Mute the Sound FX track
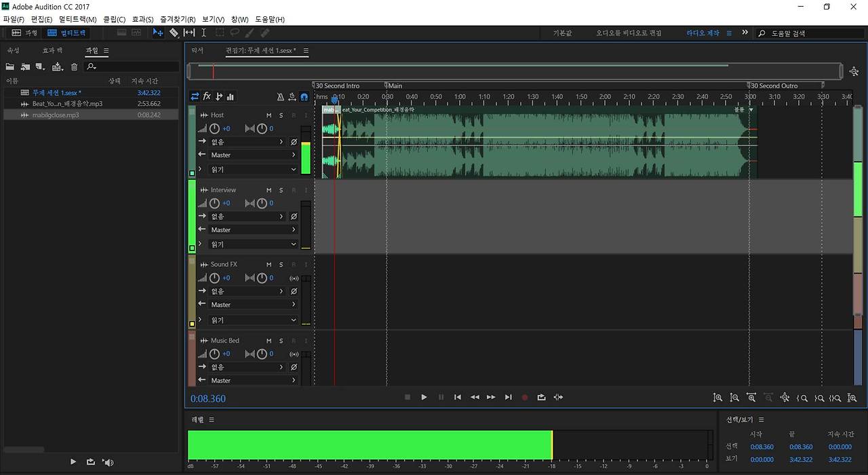Image resolution: width=868 pixels, height=475 pixels. [x=269, y=265]
